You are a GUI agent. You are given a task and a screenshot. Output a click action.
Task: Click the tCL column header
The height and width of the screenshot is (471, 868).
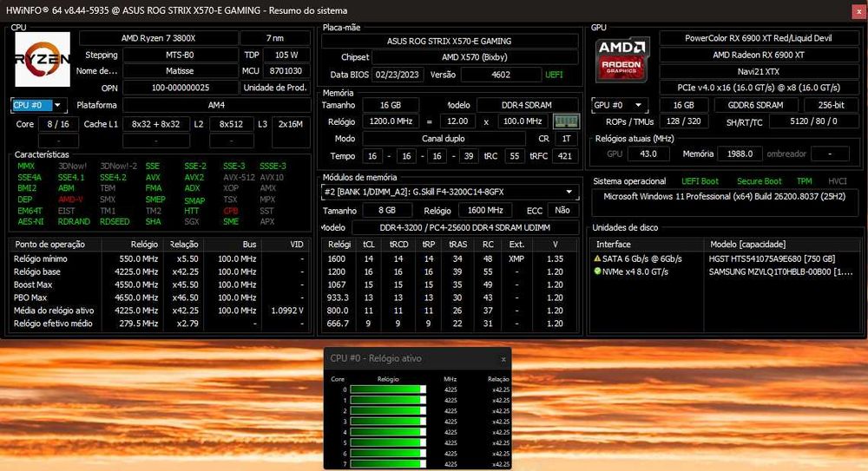click(x=368, y=244)
